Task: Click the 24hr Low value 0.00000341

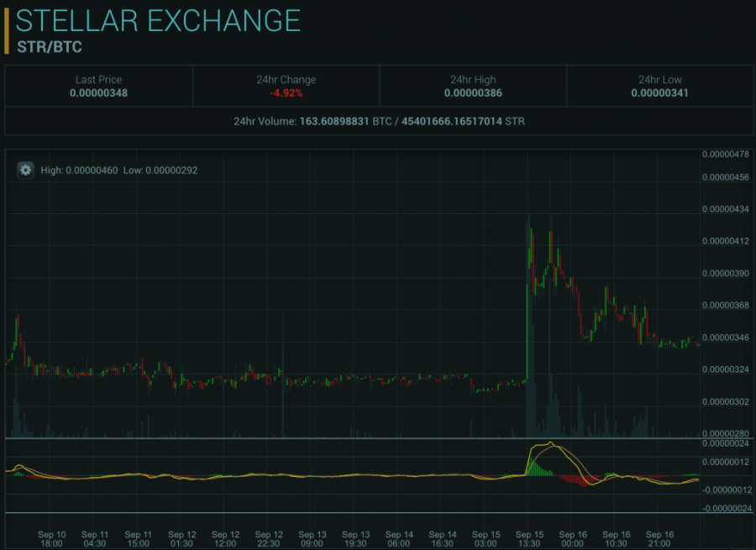Action: pos(659,93)
